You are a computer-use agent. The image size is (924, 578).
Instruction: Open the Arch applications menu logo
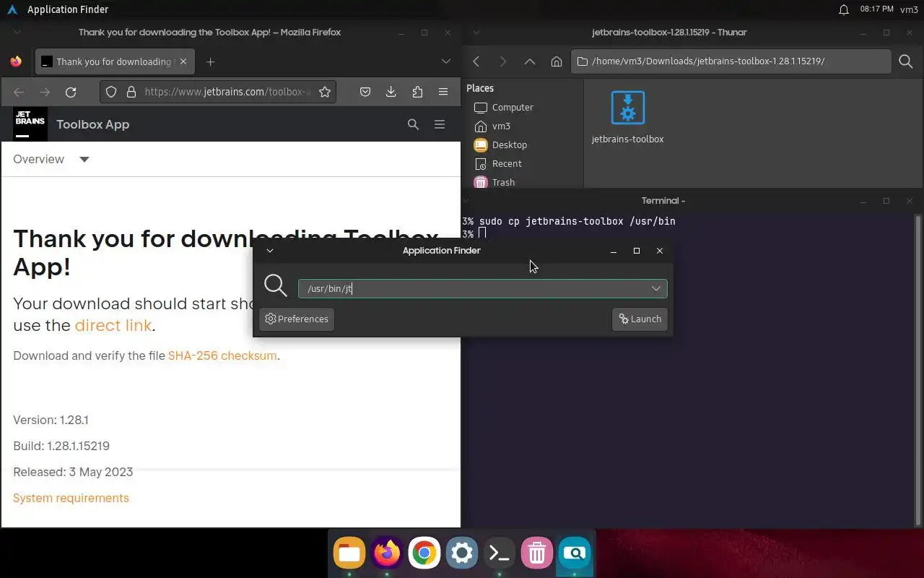click(12, 9)
